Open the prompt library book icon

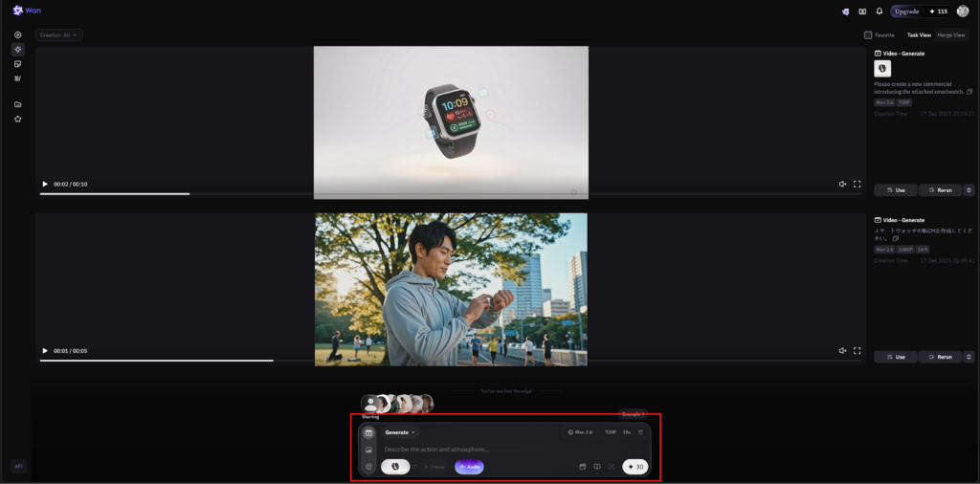click(x=597, y=467)
